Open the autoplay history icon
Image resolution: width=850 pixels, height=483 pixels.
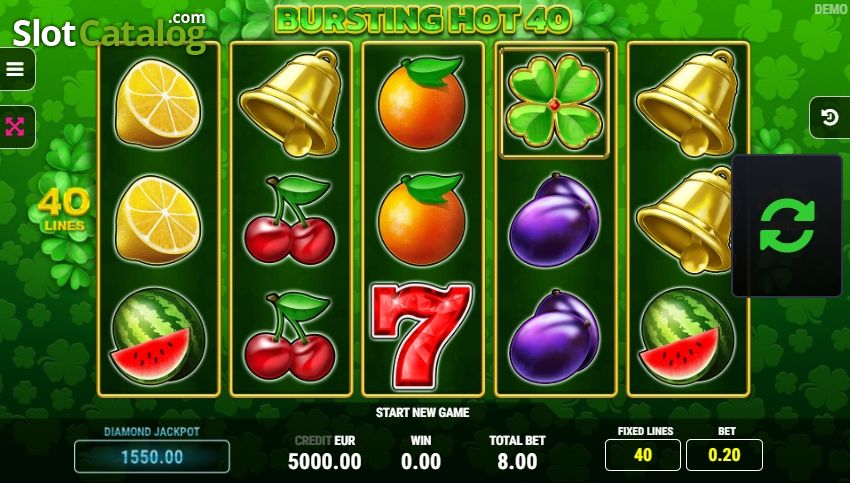tap(829, 118)
